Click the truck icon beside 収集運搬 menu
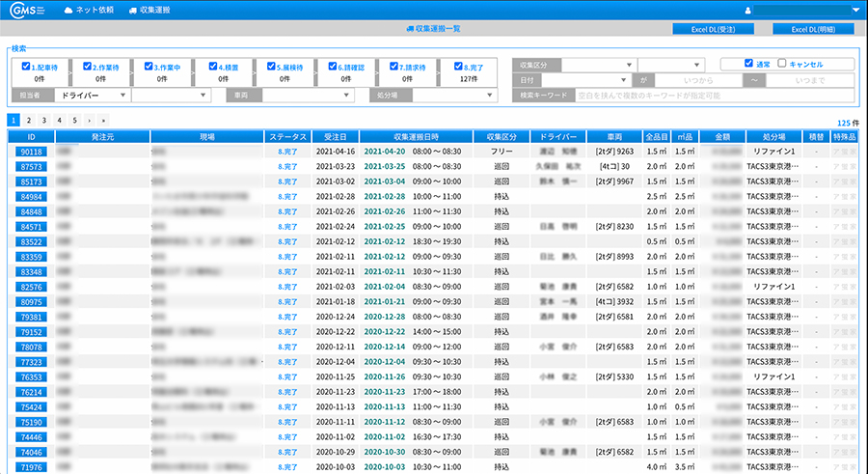The height and width of the screenshot is (474, 868). tap(133, 10)
